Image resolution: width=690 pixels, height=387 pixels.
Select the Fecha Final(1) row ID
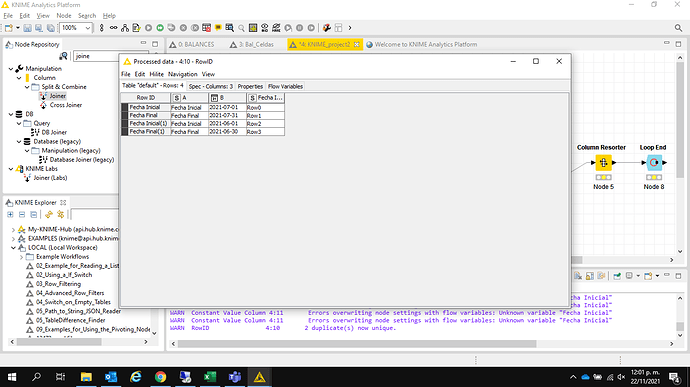(147, 132)
